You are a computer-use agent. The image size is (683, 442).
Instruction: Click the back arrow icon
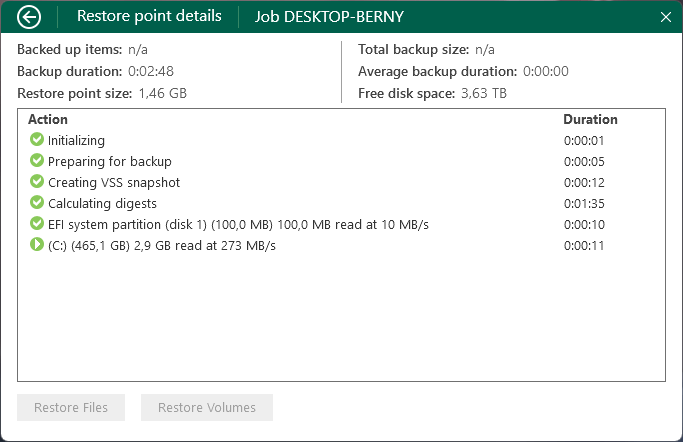click(29, 17)
